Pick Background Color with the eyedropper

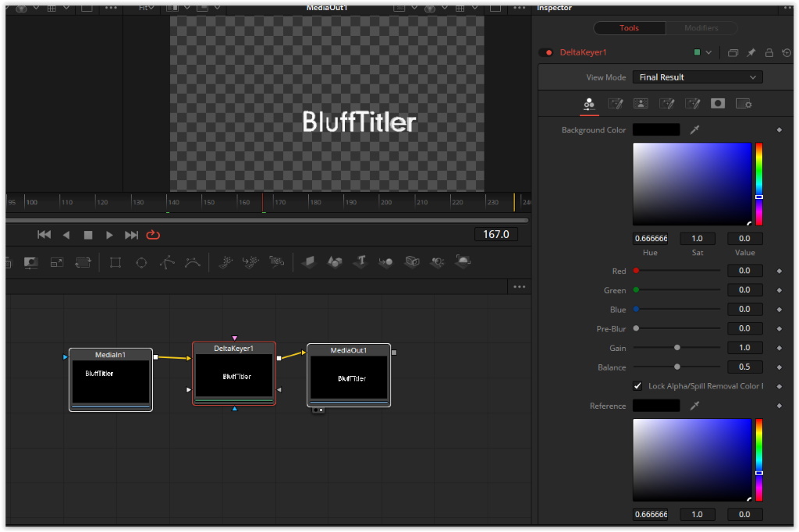coord(694,130)
